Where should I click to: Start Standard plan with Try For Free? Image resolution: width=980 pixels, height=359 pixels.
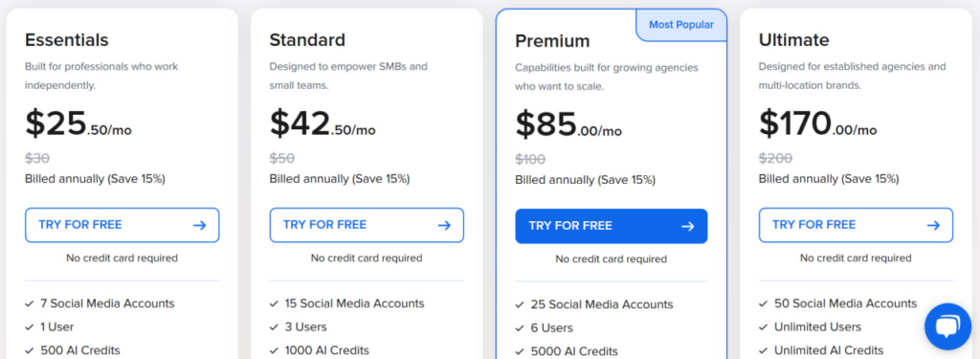click(367, 225)
